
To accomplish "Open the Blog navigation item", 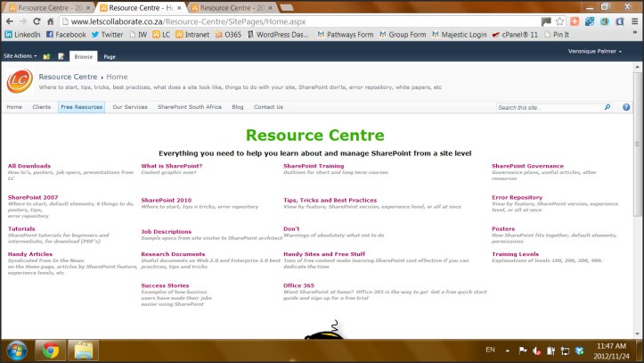I will [x=237, y=107].
